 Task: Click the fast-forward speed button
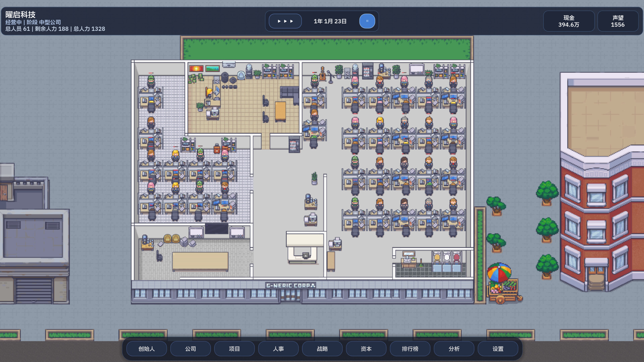[x=285, y=21]
